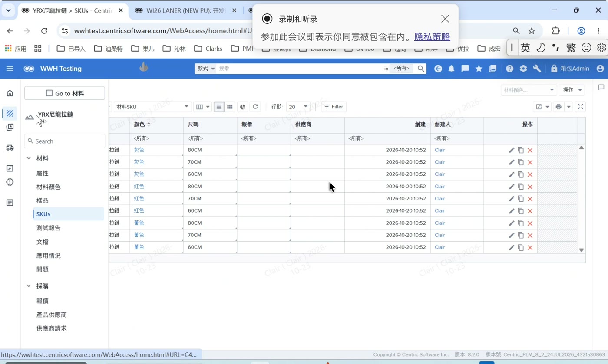
Task: Click the Go to 材料 button
Action: (x=65, y=93)
